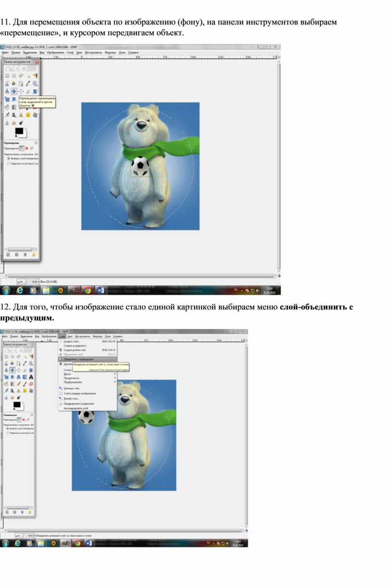
Task: Click black foreground color swatch in step 12 toolbox
Action: [x=16, y=405]
